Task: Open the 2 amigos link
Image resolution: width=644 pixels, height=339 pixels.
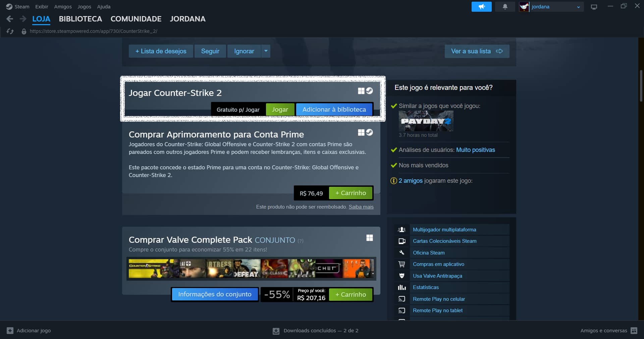Action: pos(410,180)
